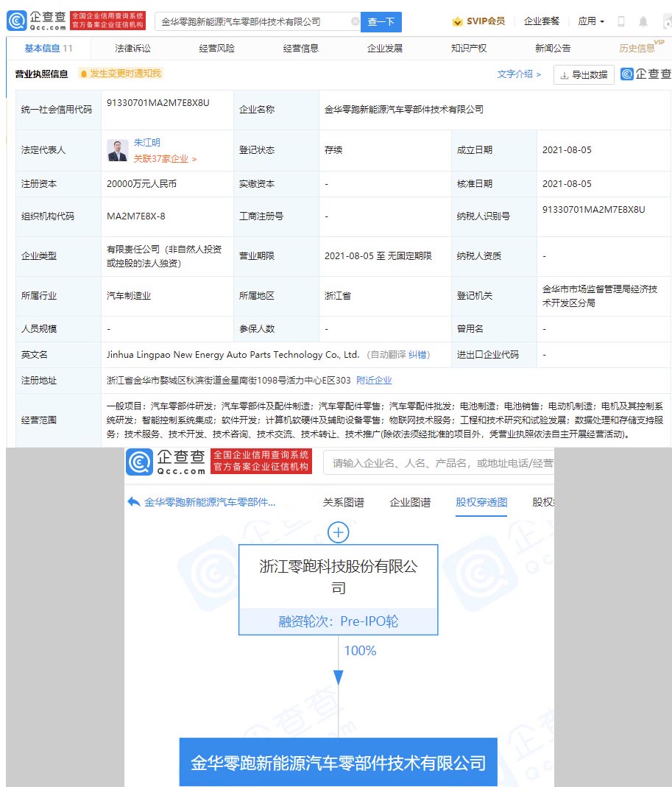Viewport: 672px width, 787px height.
Task: Click the organization code MA2M7E8X-8
Action: (136, 216)
